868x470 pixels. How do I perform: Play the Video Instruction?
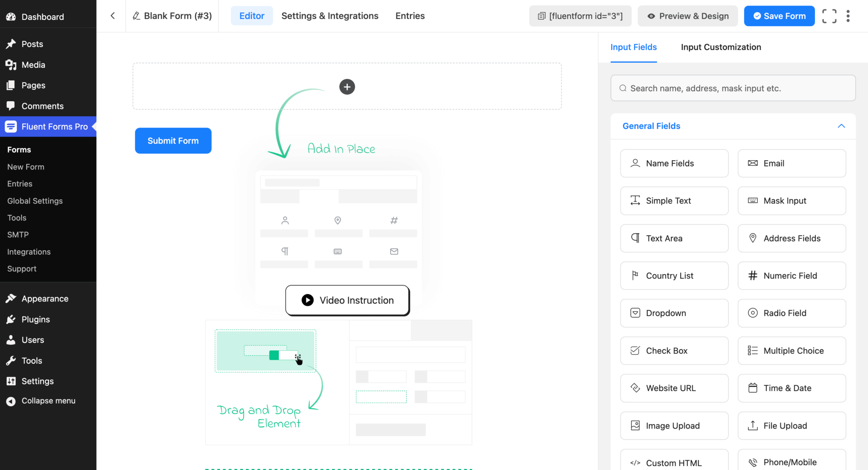point(347,300)
